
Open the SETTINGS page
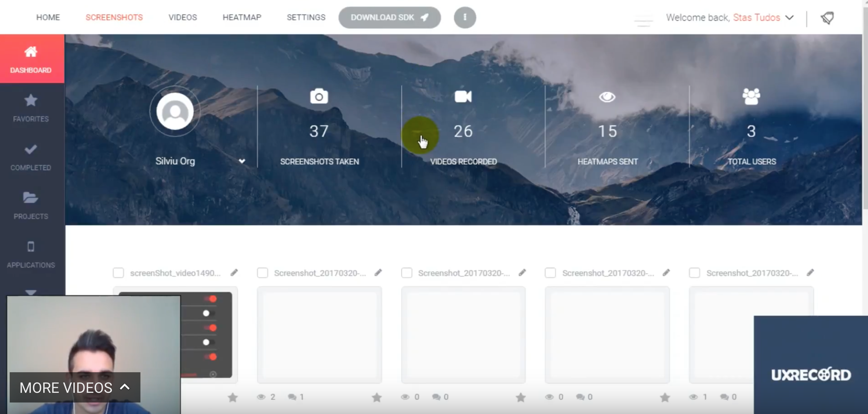(x=306, y=17)
